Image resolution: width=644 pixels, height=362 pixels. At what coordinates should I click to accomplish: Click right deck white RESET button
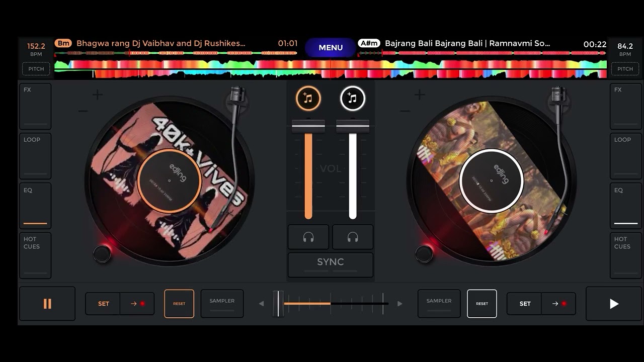[482, 304]
